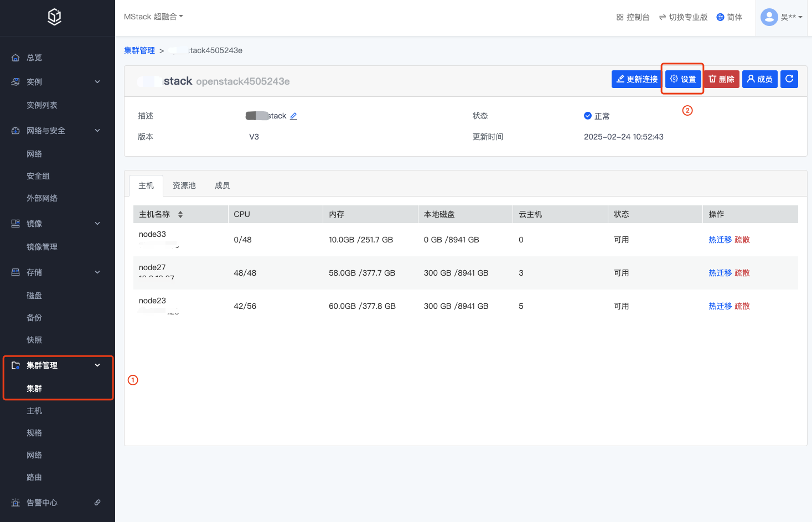Click the 集群管理 breadcrumb link
Image resolution: width=812 pixels, height=522 pixels.
(x=139, y=50)
